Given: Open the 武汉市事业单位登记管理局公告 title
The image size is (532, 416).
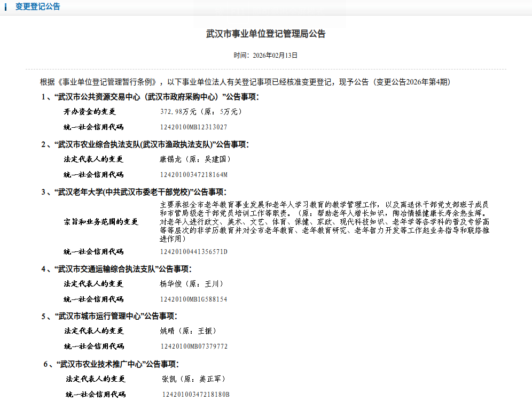Looking at the screenshot, I should (x=265, y=33).
